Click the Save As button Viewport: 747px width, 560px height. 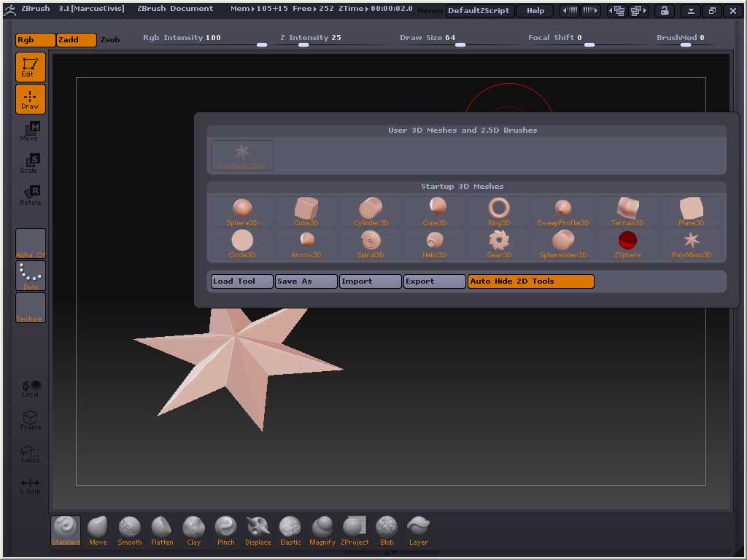click(x=306, y=281)
